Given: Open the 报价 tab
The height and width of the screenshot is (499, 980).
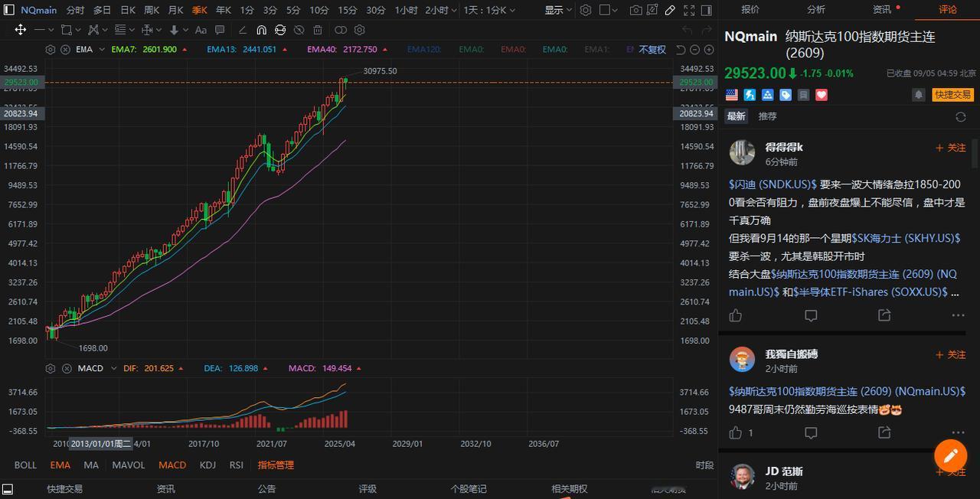Looking at the screenshot, I should [750, 9].
